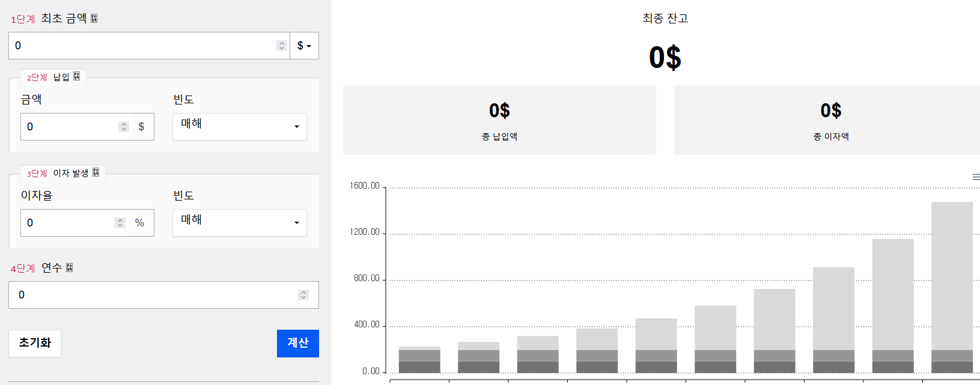This screenshot has width=980, height=385.
Task: Open chart hamburger menu icon
Action: click(976, 177)
